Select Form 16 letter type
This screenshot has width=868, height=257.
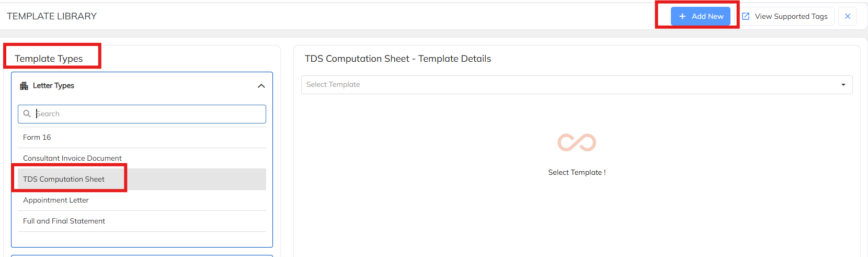(37, 137)
